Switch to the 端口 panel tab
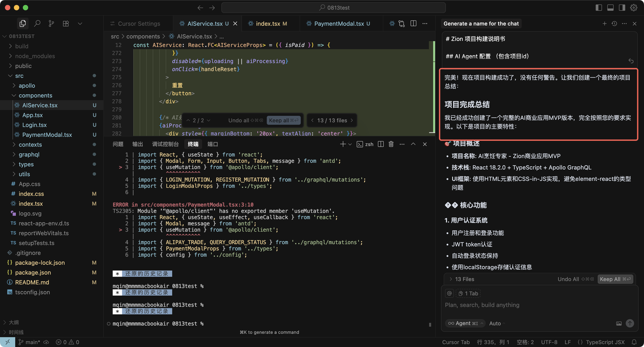This screenshot has height=347, width=644. click(x=213, y=144)
